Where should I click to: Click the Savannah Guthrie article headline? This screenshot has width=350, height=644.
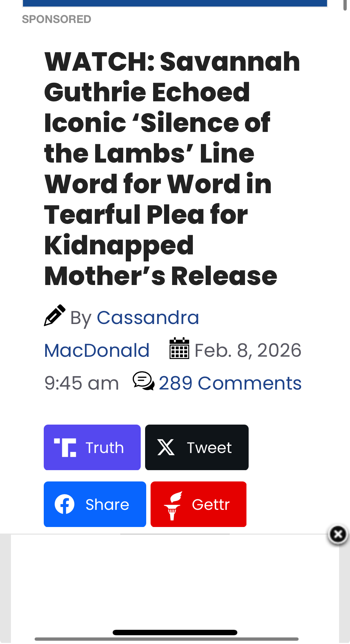click(x=171, y=168)
